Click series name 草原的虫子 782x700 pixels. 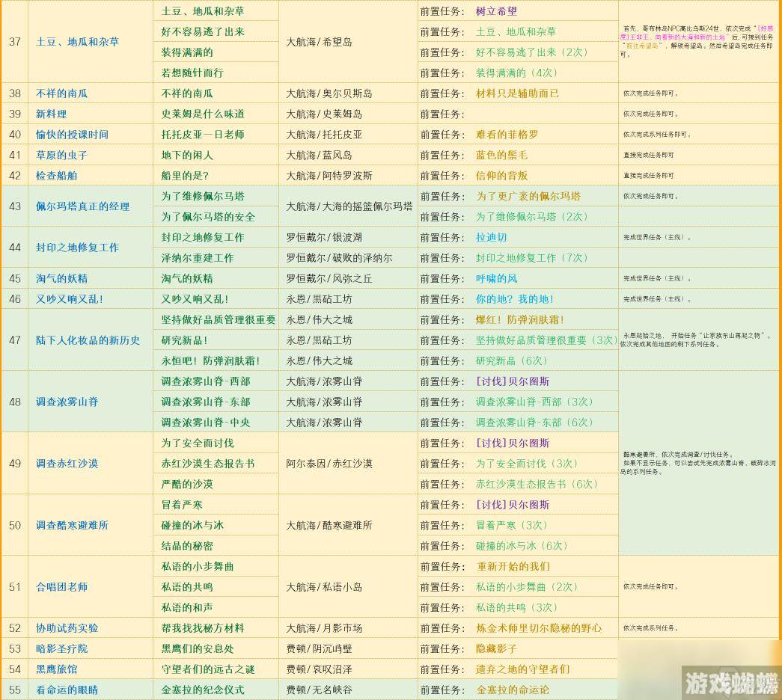pyautogui.click(x=61, y=155)
